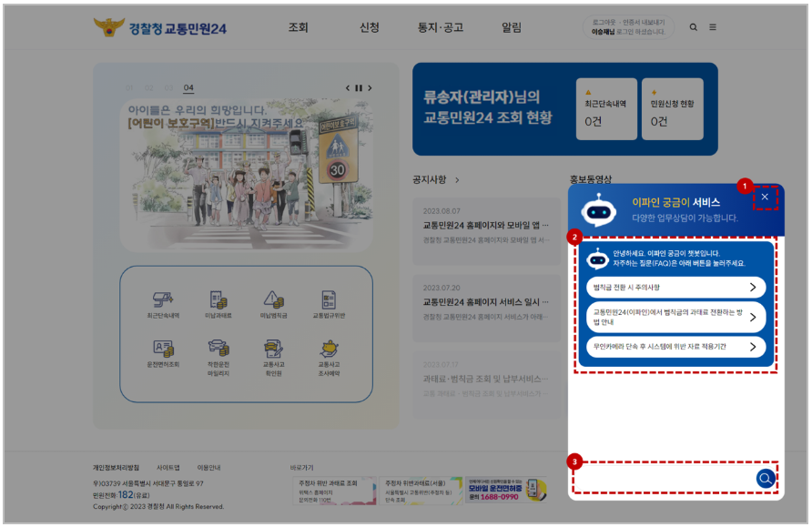The width and height of the screenshot is (812, 527).
Task: Pause the banner slideshow
Action: 359,88
